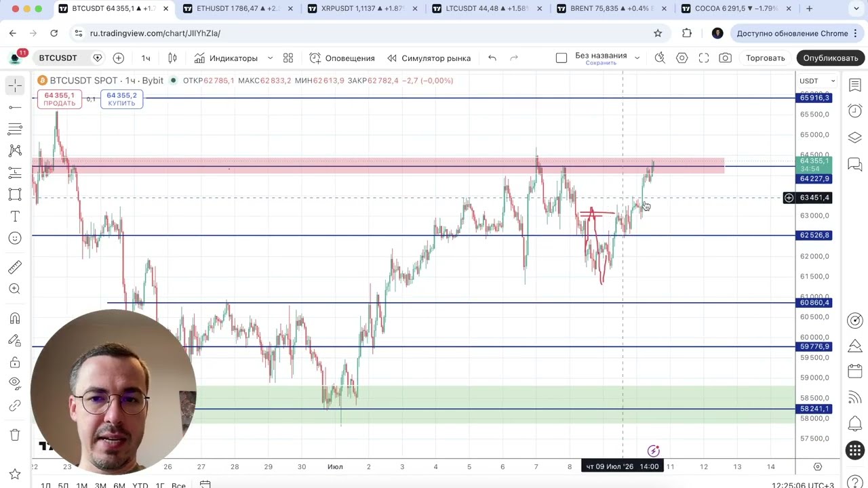Select the 1М date range
The width and height of the screenshot is (868, 488).
pyautogui.click(x=82, y=485)
